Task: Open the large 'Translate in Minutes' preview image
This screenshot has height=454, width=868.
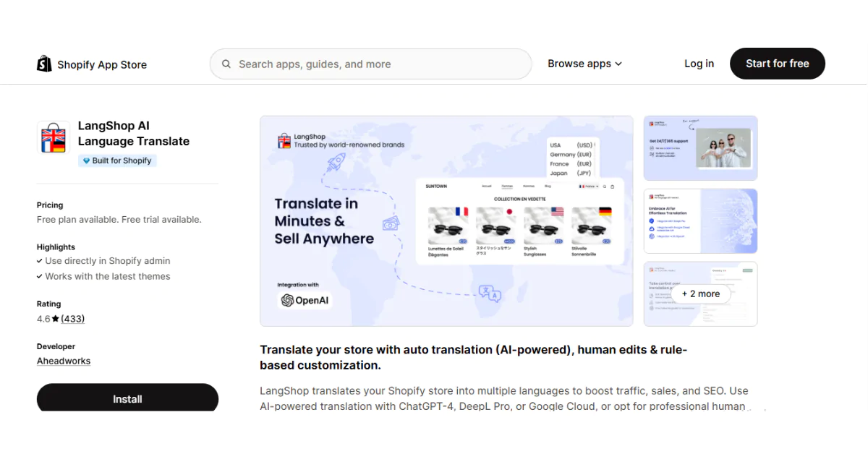Action: (x=446, y=220)
